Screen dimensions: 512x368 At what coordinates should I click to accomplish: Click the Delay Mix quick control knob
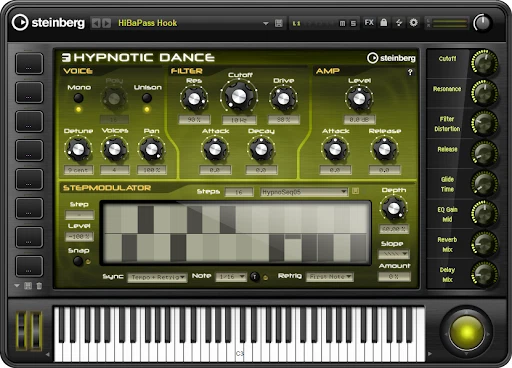coord(484,274)
